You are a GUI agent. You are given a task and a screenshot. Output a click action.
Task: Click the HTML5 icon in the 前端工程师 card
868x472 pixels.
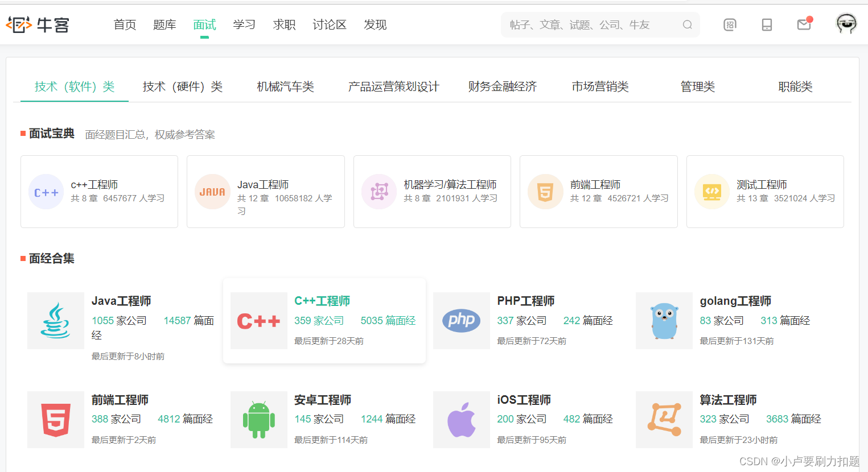(x=545, y=192)
